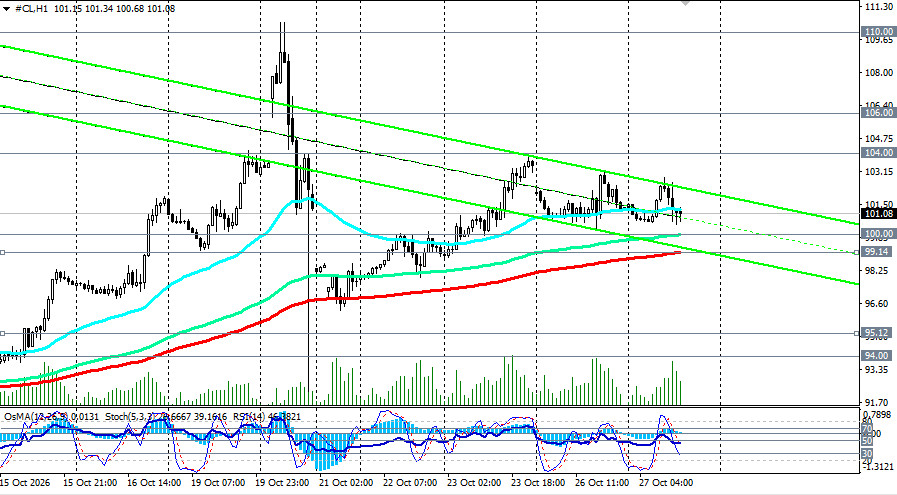Click the 96.60 scale value on price axis

877,304
